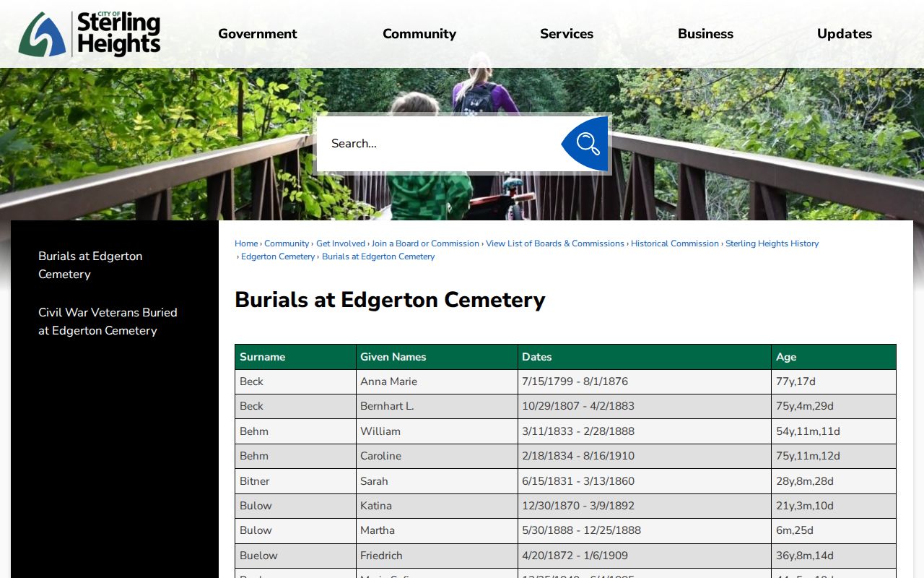Go to Community breadcrumb link
Image resolution: width=924 pixels, height=578 pixels.
287,243
